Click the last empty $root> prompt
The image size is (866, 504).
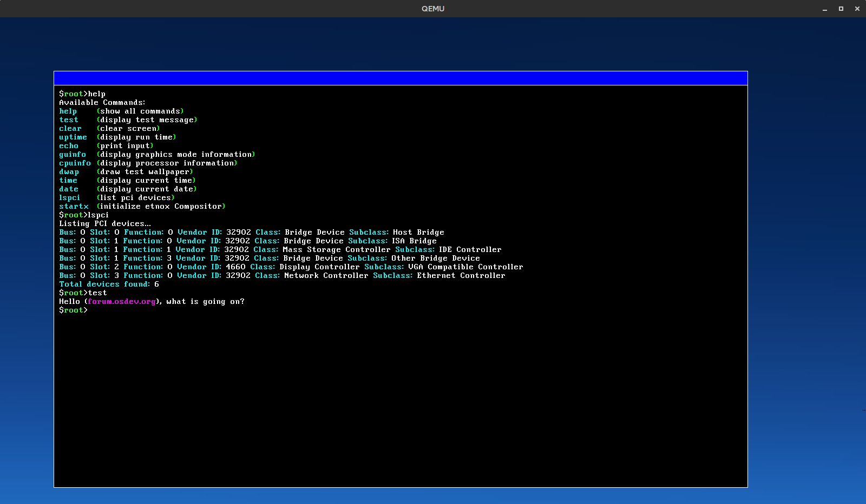(x=73, y=310)
